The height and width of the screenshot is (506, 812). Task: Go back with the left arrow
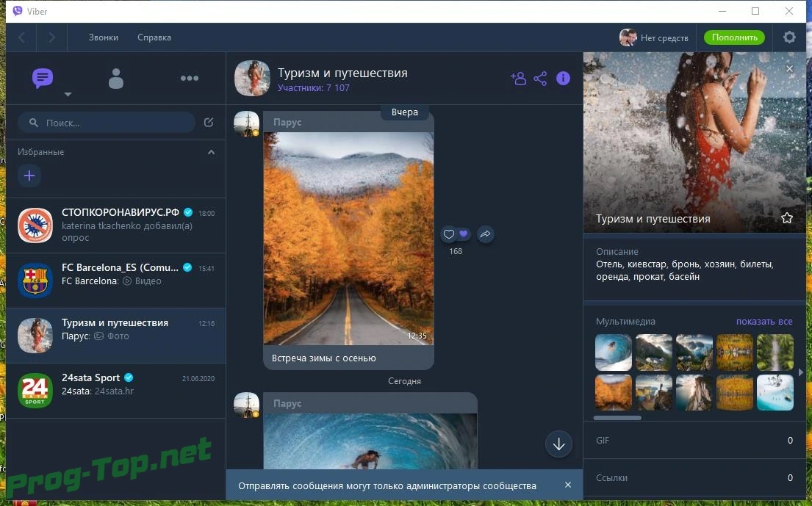pos(22,37)
